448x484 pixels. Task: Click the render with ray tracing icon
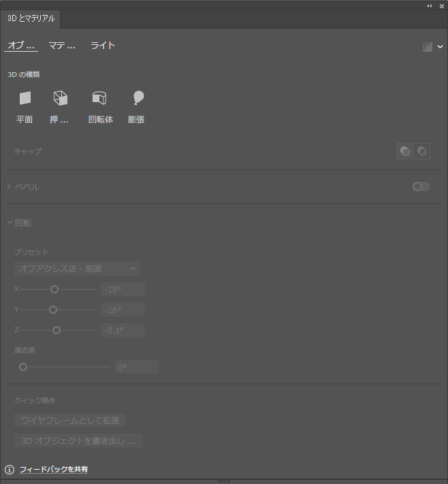pos(427,47)
